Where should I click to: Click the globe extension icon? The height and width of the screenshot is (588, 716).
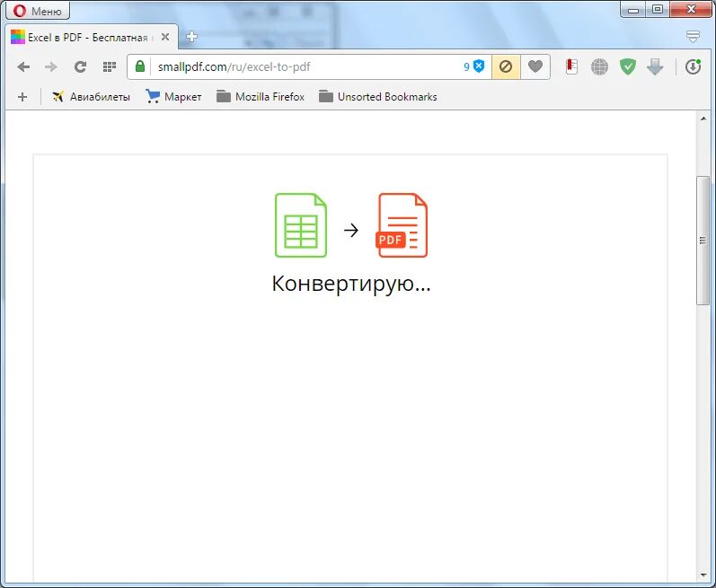[x=599, y=67]
